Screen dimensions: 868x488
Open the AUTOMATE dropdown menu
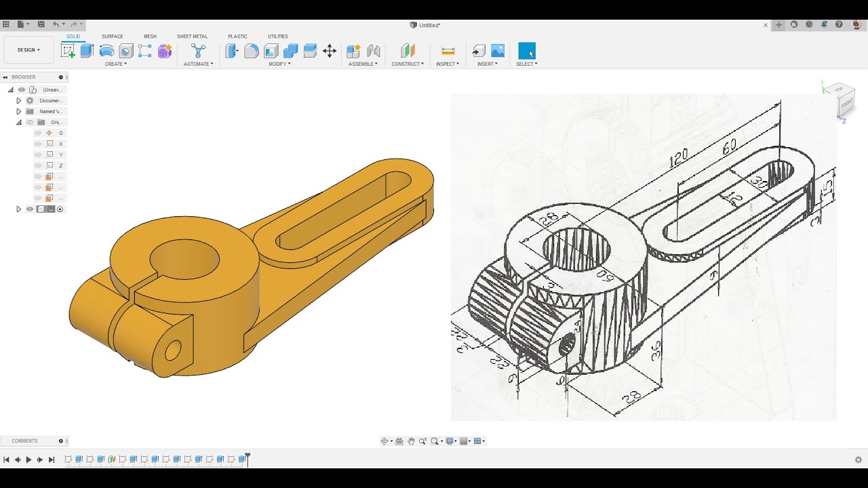pyautogui.click(x=198, y=64)
